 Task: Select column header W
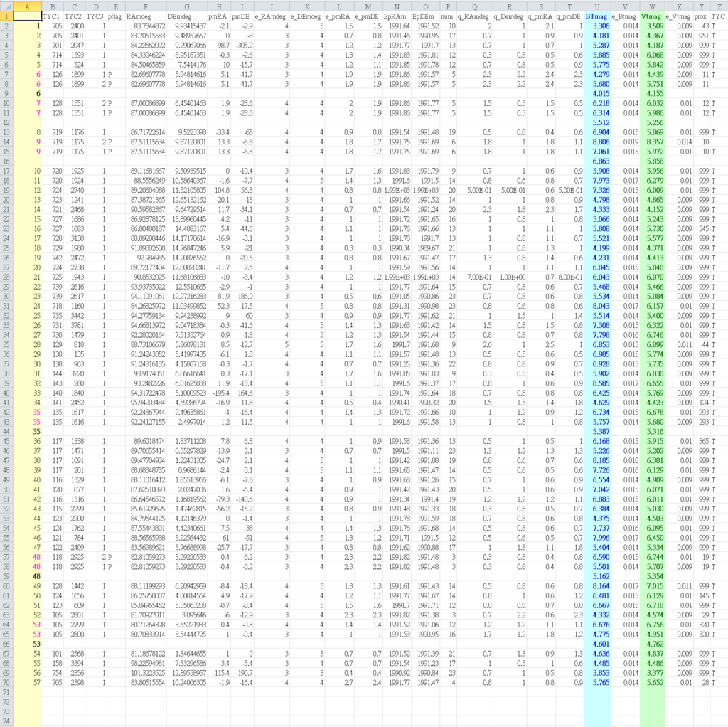[x=652, y=6]
